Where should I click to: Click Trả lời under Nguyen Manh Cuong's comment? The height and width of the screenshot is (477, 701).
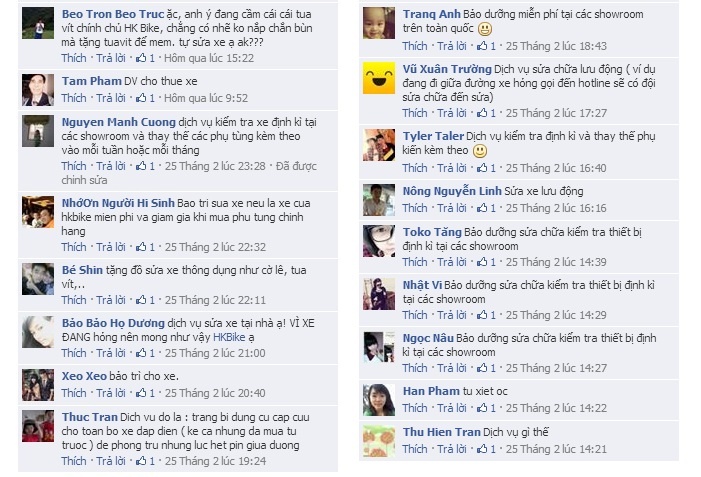[111, 166]
